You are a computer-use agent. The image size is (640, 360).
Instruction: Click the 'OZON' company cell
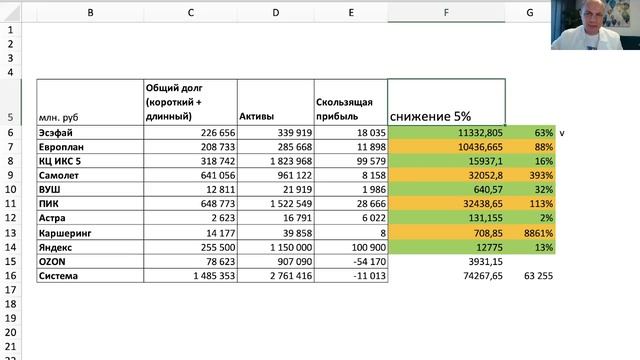(90, 262)
